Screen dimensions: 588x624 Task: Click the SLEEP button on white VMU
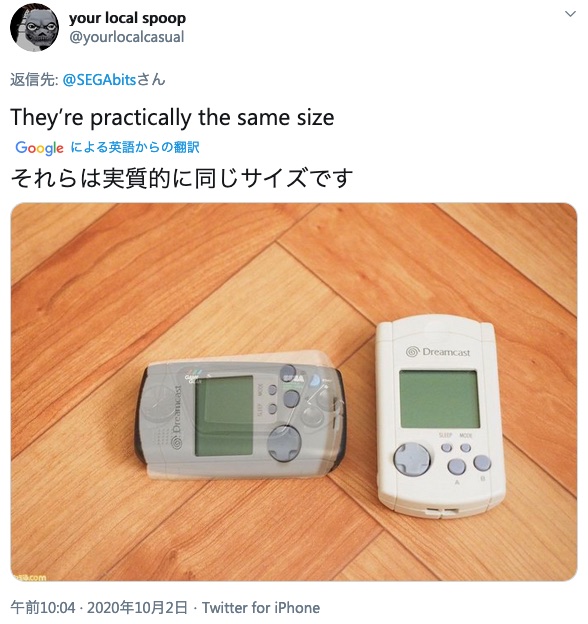click(x=447, y=448)
